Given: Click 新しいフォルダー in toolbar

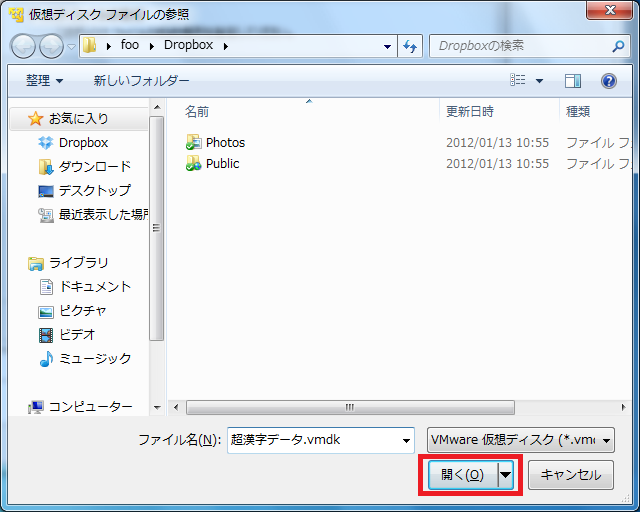Looking at the screenshot, I should [141, 81].
